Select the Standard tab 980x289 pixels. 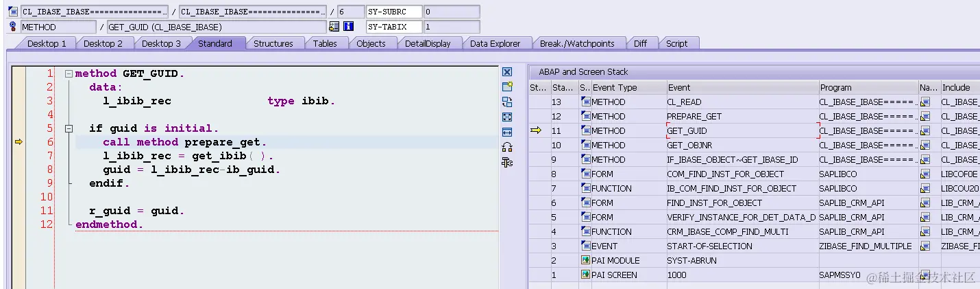click(x=215, y=43)
